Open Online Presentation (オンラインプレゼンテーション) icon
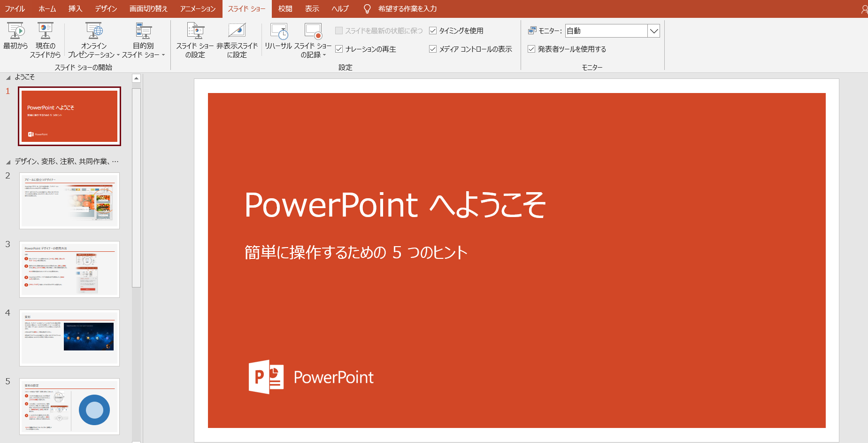 pos(94,32)
